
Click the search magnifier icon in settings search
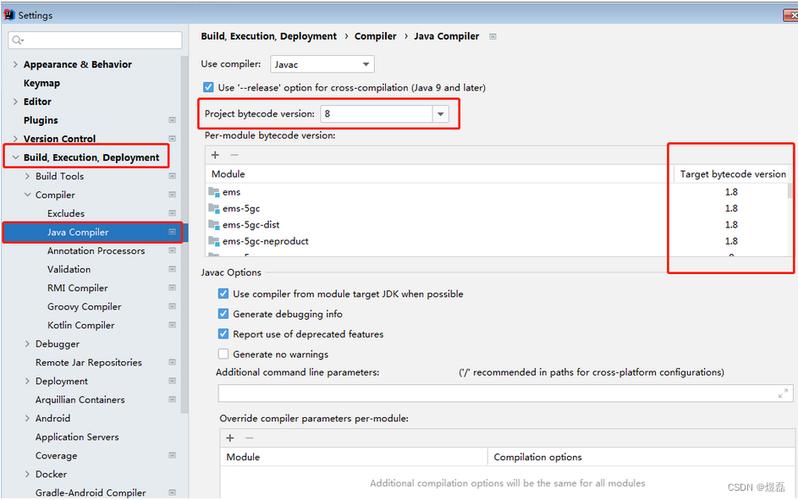pos(19,40)
